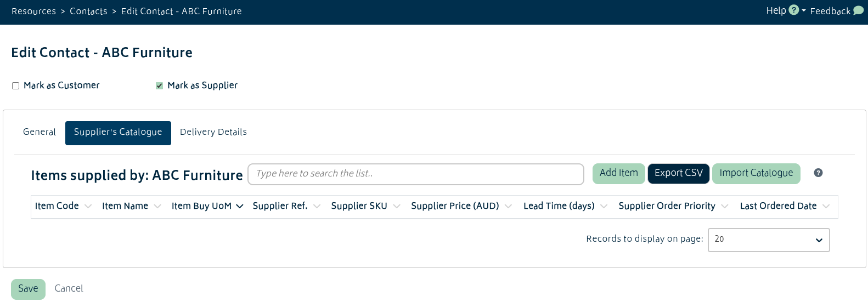The width and height of the screenshot is (868, 302).
Task: Click the catalogue search input field
Action: click(x=415, y=174)
